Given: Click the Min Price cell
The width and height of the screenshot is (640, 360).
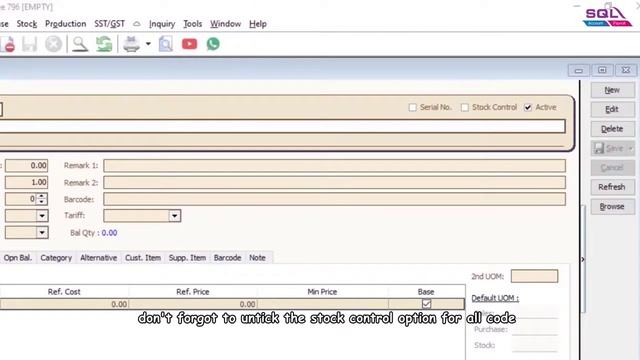Looking at the screenshot, I should pos(322,304).
